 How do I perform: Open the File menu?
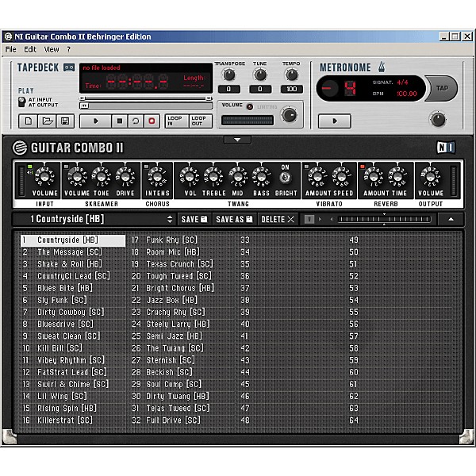[x=11, y=49]
